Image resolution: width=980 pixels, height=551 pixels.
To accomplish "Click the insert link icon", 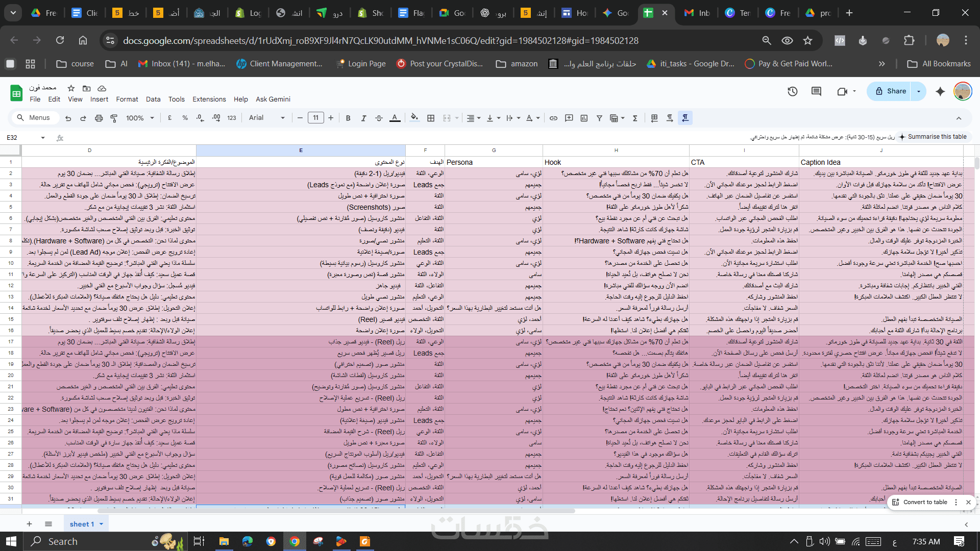I will click(553, 118).
